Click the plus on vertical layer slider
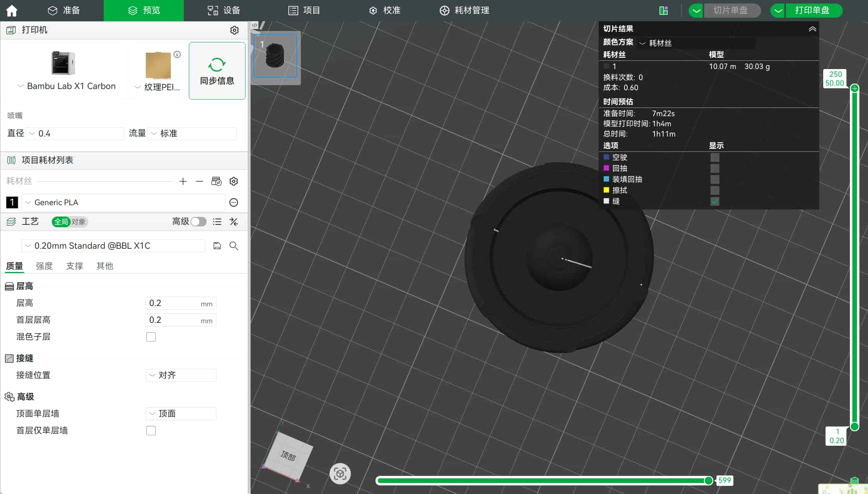This screenshot has width=868, height=494. click(855, 88)
